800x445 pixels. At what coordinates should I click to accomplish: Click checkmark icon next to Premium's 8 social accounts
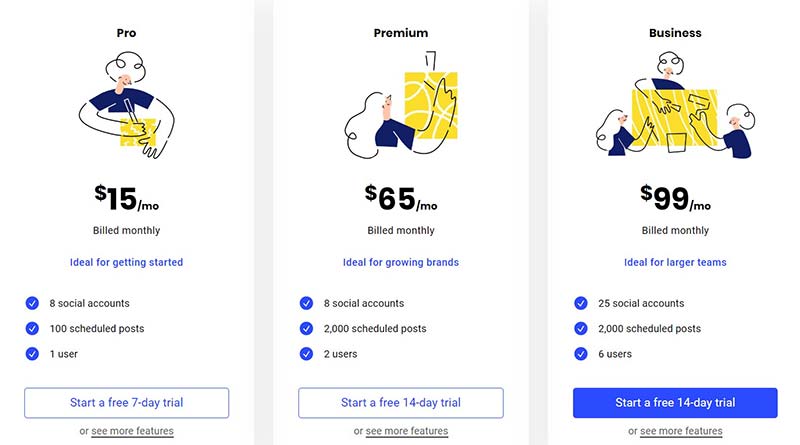click(306, 303)
